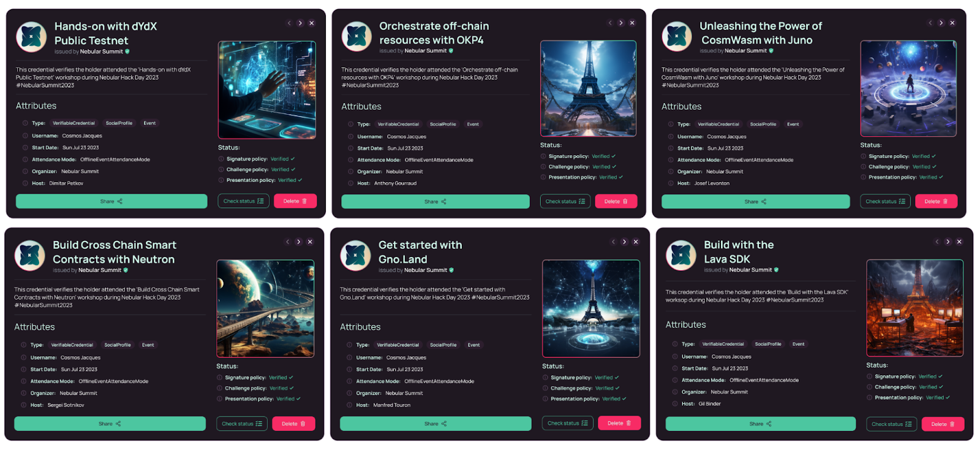Check status of the CosmWasm with Juno credential
The image size is (980, 450).
tap(885, 201)
